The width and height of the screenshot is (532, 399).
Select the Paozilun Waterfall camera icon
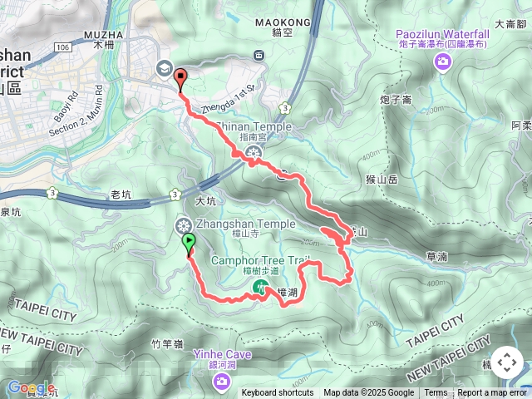click(443, 62)
